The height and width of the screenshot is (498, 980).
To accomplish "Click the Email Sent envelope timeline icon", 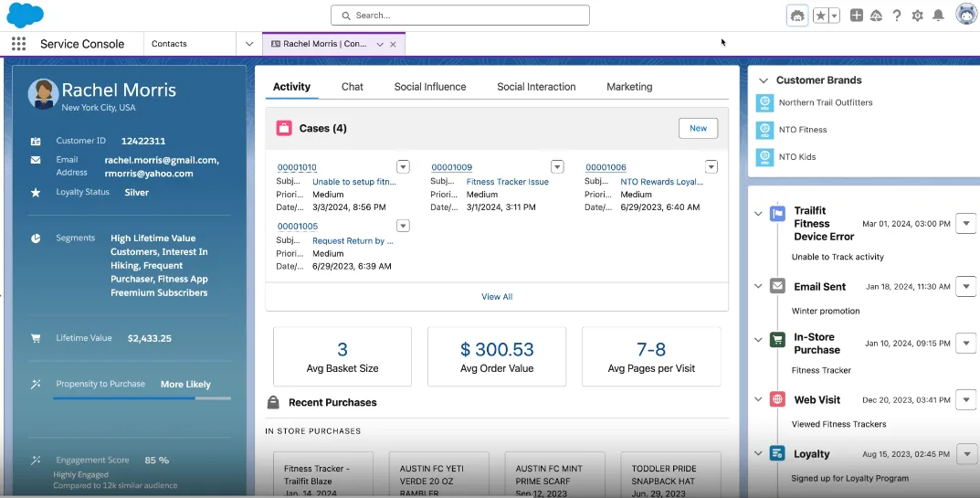I will 777,286.
